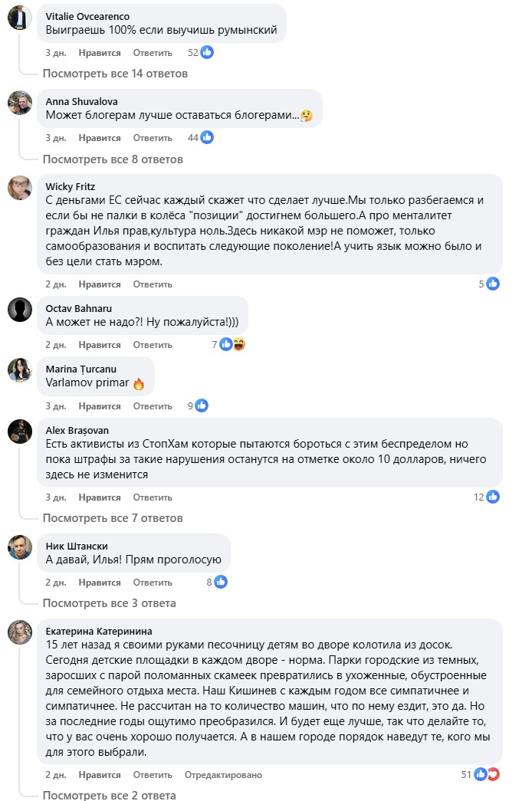The height and width of the screenshot is (801, 532).
Task: Click like reaction icon on Marina Țurcanu's comment
Action: pyautogui.click(x=202, y=406)
